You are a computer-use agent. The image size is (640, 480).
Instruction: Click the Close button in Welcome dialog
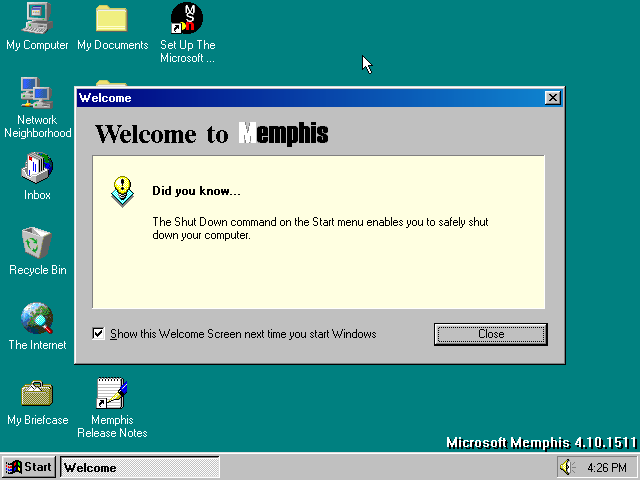(491, 334)
